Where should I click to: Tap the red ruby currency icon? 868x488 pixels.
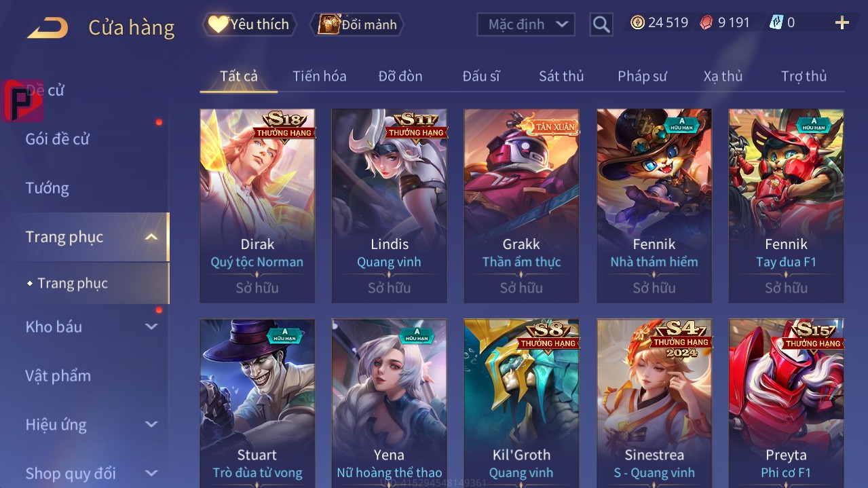(x=706, y=22)
